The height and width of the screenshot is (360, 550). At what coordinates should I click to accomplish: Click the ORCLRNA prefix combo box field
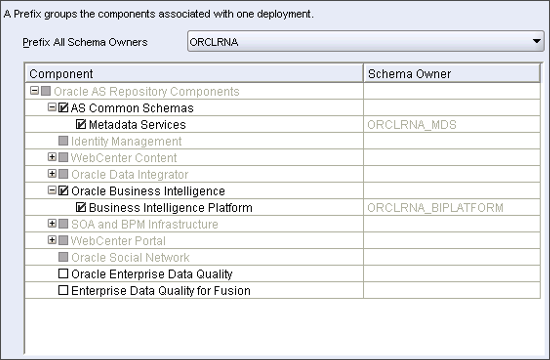point(365,41)
